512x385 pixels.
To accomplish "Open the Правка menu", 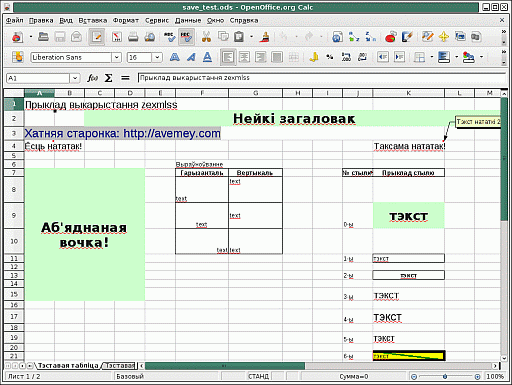I will click(x=41, y=20).
